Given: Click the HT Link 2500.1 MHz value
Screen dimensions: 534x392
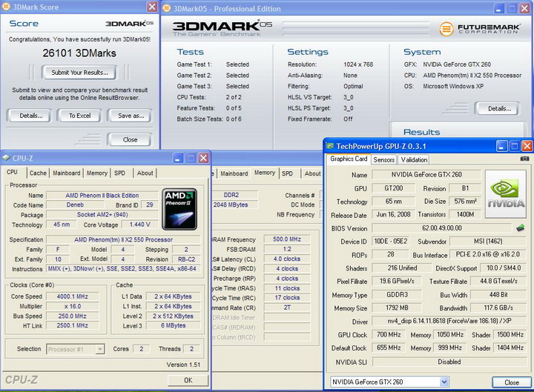Looking at the screenshot, I should tap(72, 325).
